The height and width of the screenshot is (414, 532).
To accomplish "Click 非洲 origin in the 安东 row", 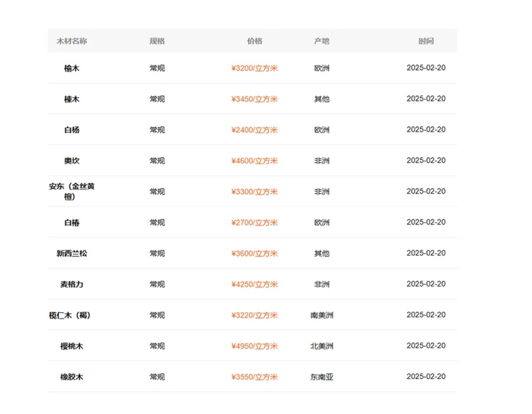I will (x=322, y=192).
